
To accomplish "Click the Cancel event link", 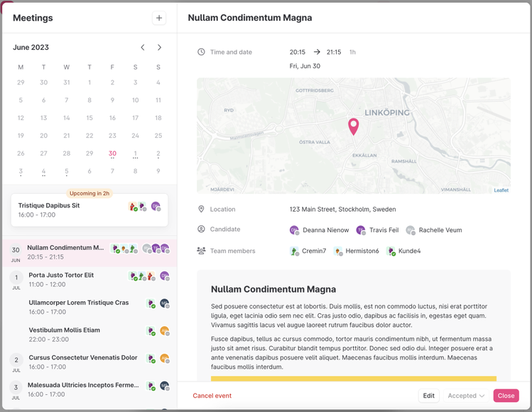I will point(212,396).
